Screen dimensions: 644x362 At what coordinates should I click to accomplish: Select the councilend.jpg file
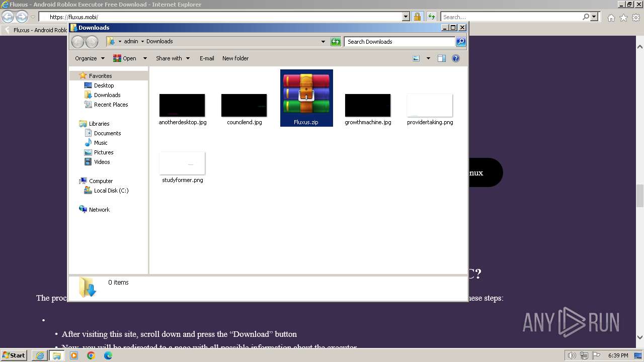click(244, 109)
